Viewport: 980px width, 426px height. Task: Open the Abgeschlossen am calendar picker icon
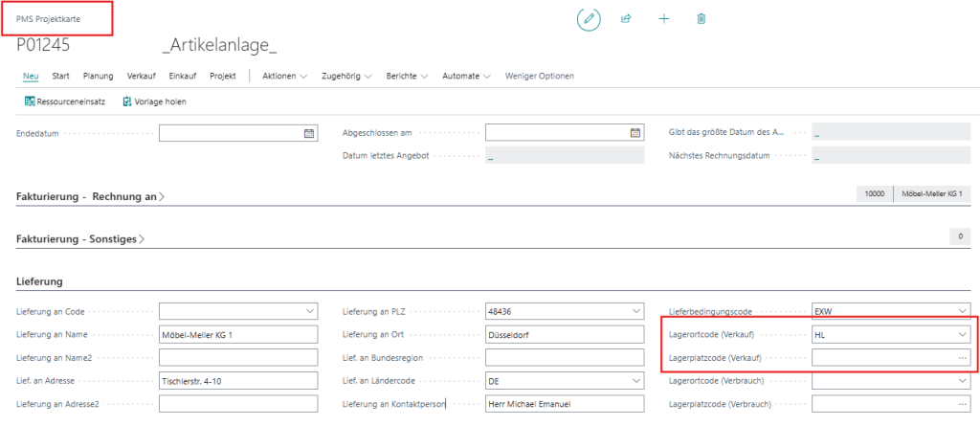point(635,133)
